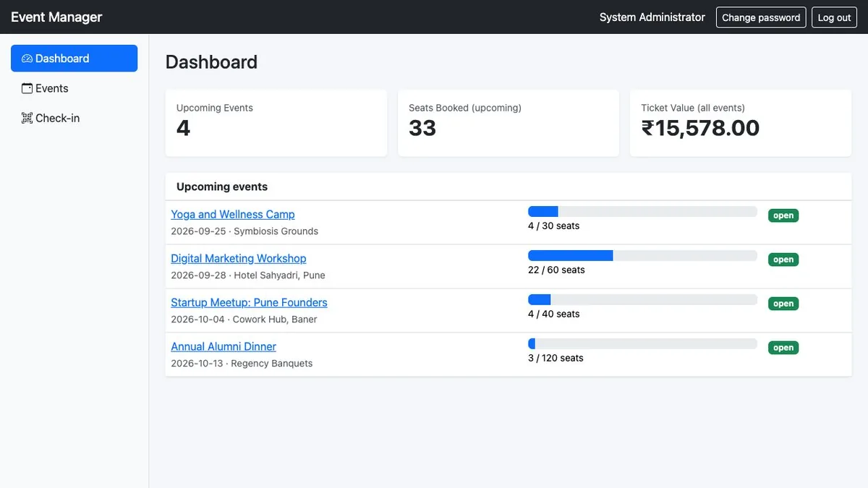The width and height of the screenshot is (868, 488).
Task: Open the Check-in page from sidebar
Action: tap(74, 118)
